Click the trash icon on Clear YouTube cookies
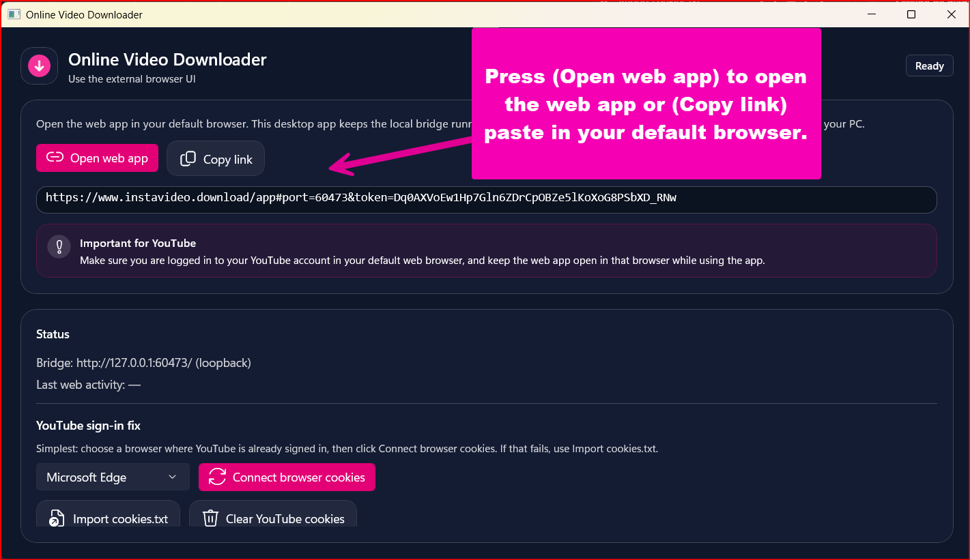The width and height of the screenshot is (970, 560). click(x=210, y=518)
